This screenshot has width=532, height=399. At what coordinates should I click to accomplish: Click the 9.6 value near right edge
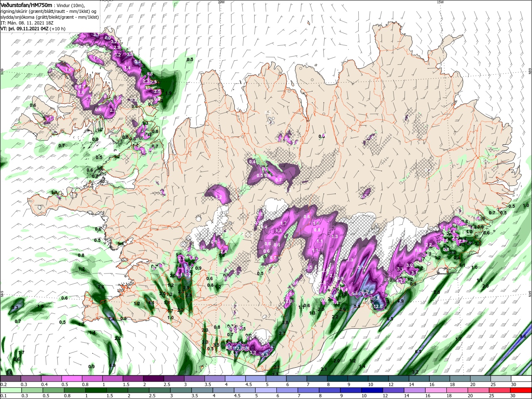(x=523, y=336)
